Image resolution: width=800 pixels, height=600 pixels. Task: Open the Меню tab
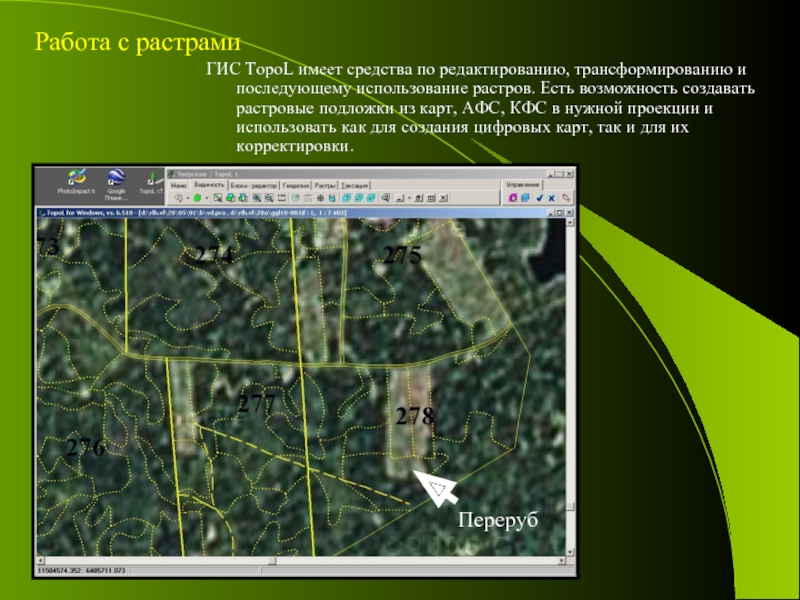pos(178,185)
